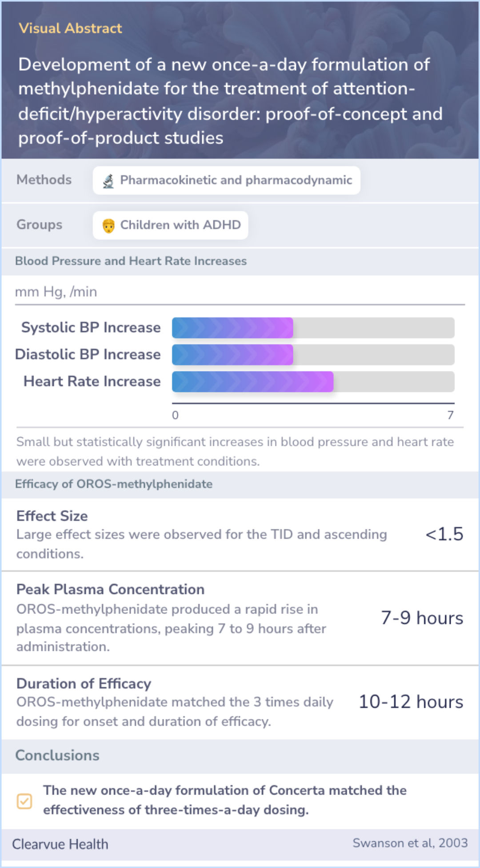The width and height of the screenshot is (480, 868).
Task: Click the <1.5 effect size value
Action: (444, 534)
